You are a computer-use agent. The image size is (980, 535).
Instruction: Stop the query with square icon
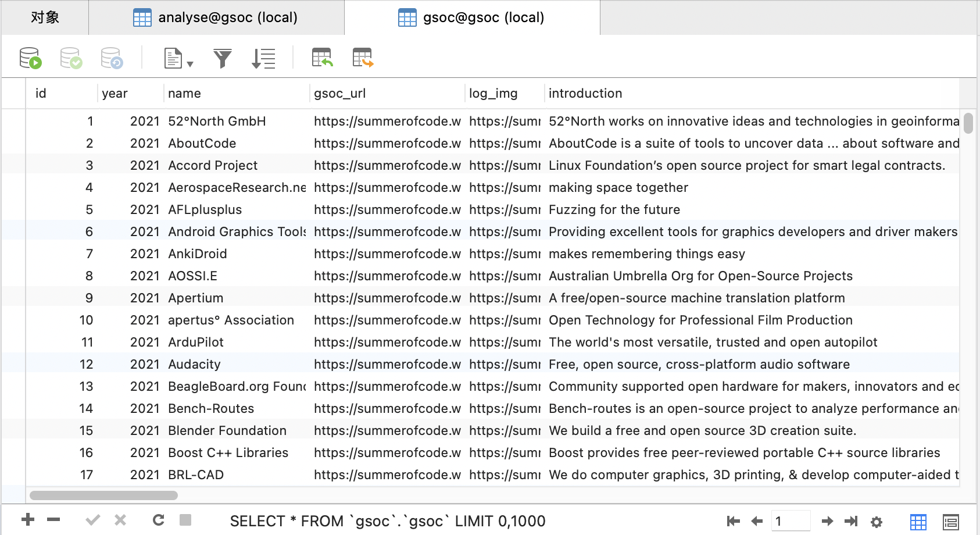click(x=185, y=520)
